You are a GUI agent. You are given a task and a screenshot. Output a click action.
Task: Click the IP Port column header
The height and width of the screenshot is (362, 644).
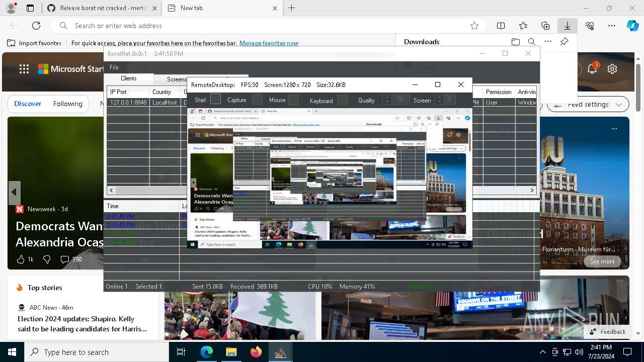128,92
